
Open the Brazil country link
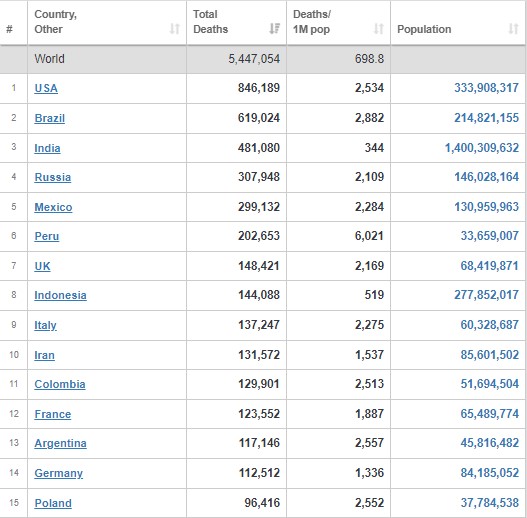click(50, 118)
